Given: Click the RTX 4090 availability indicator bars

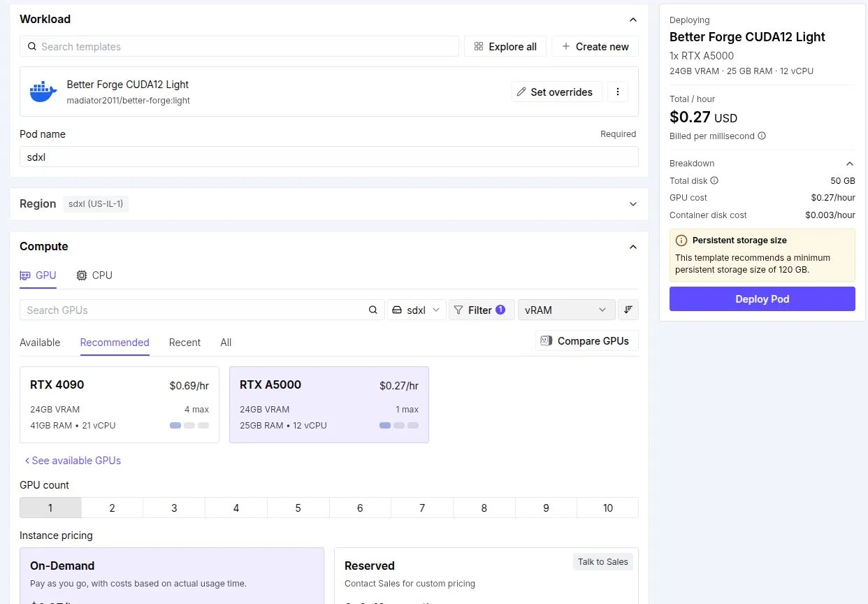Looking at the screenshot, I should [189, 425].
